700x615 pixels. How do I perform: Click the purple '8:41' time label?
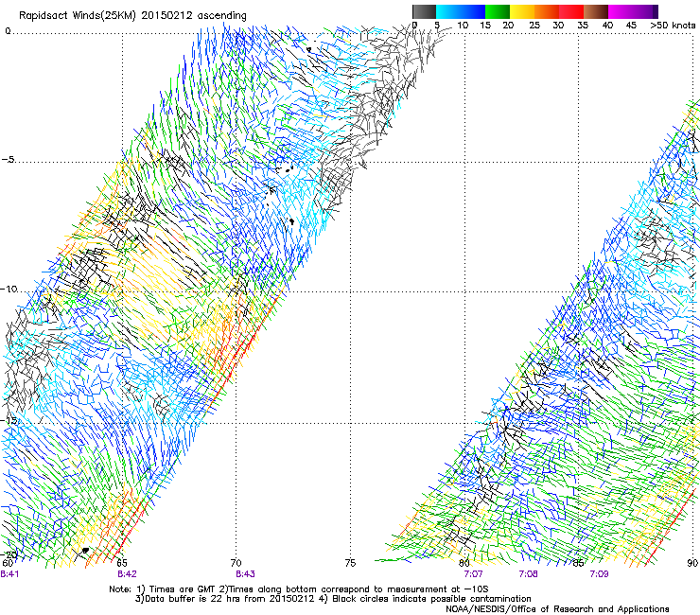coord(9,574)
